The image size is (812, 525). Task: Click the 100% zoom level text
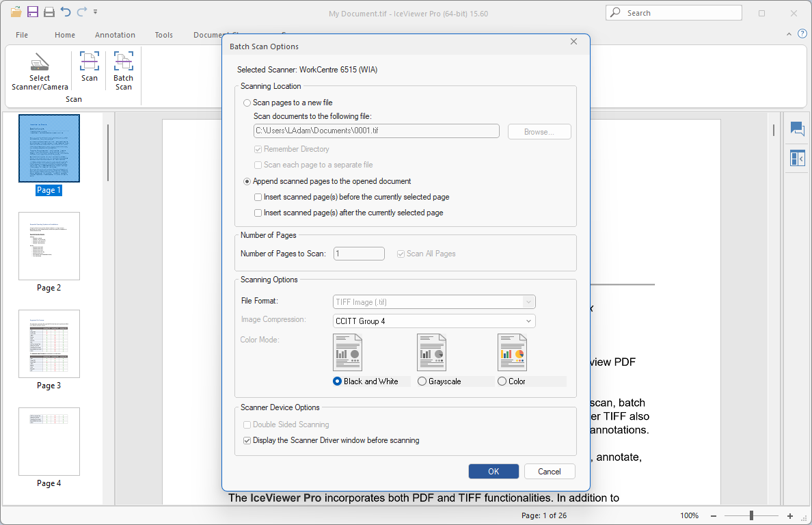(689, 515)
